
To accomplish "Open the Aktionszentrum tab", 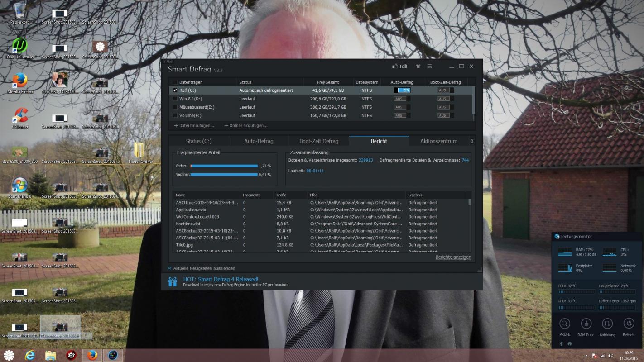I will [x=439, y=141].
